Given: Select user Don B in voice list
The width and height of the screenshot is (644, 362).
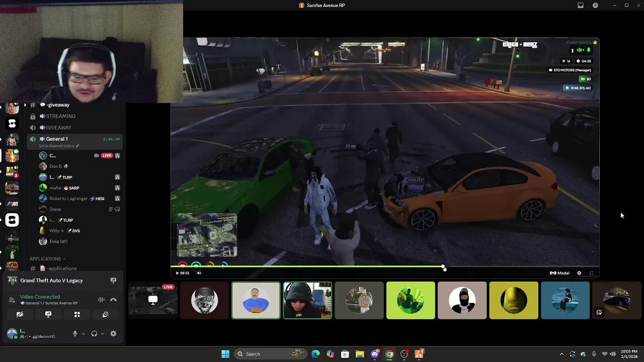Looking at the screenshot, I should tap(80, 166).
